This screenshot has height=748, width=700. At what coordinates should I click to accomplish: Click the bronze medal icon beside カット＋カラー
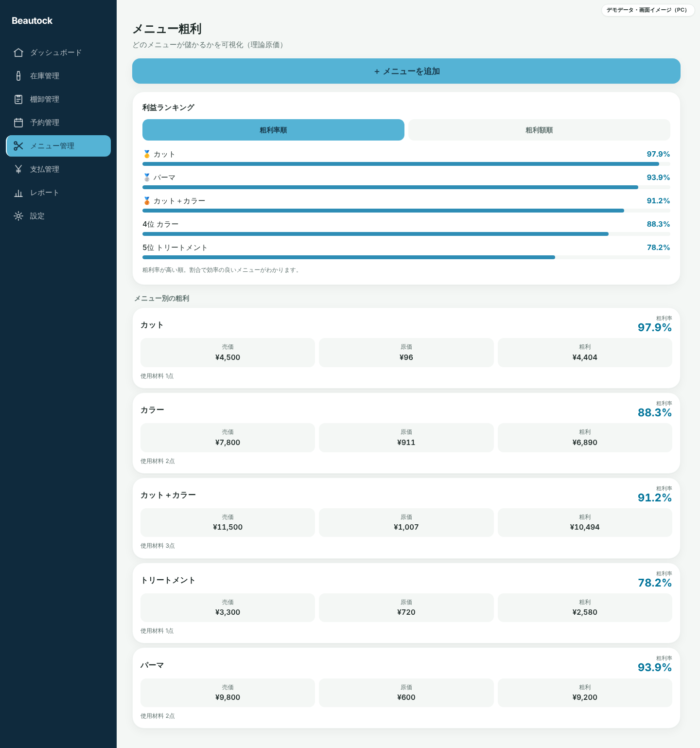pyautogui.click(x=147, y=201)
